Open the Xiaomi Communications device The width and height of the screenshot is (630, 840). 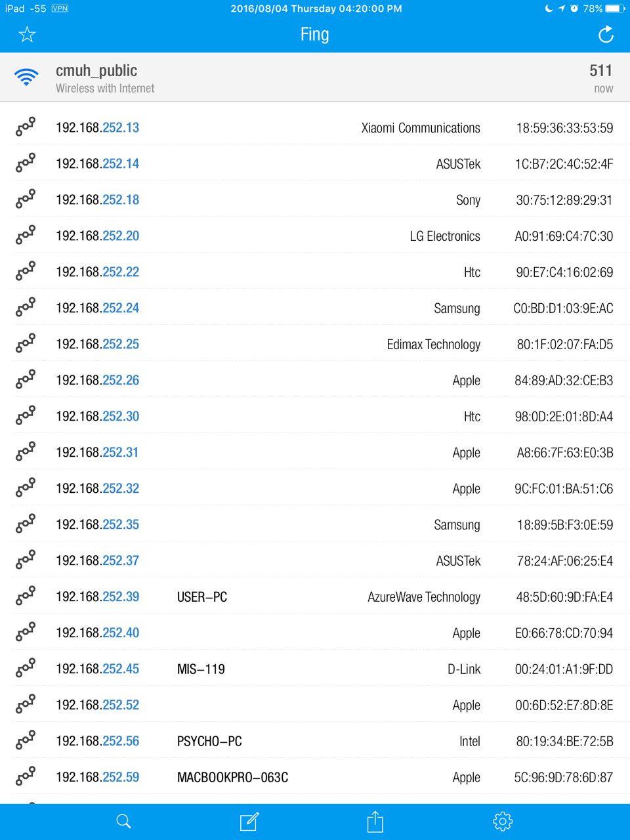click(x=421, y=128)
